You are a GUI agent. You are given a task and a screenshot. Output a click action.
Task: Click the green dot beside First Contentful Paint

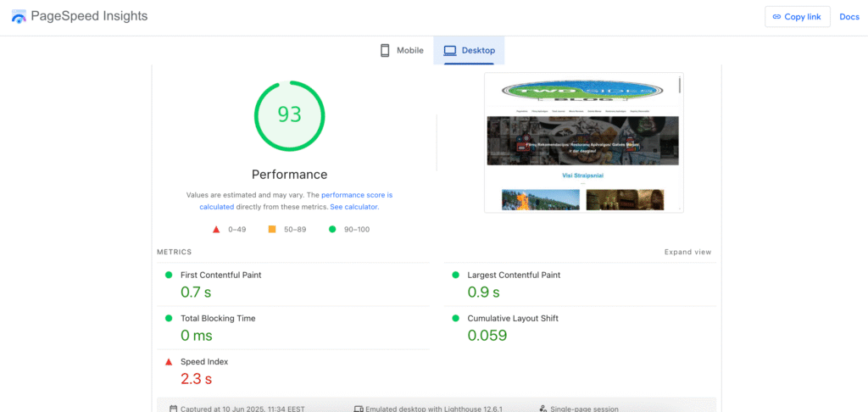point(169,275)
